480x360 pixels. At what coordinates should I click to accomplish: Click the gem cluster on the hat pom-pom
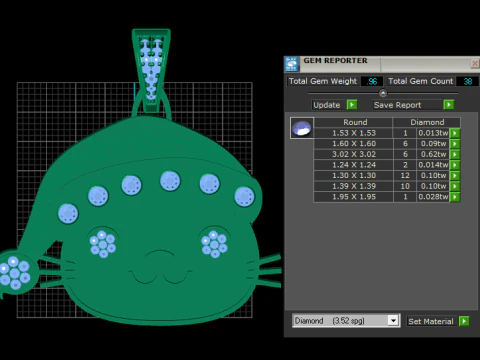pos(14,272)
